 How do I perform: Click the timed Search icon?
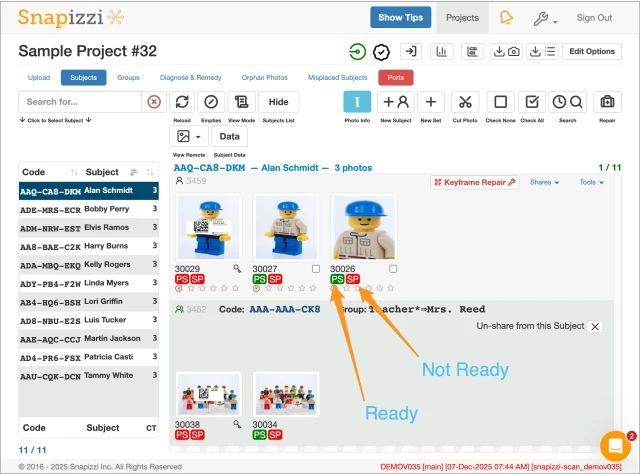click(x=567, y=102)
